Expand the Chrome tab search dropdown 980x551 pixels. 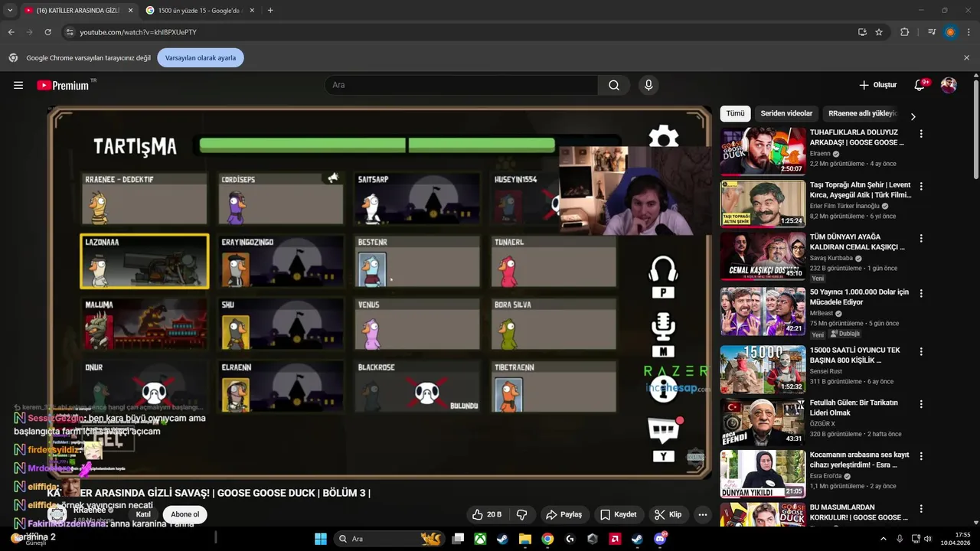(10, 10)
